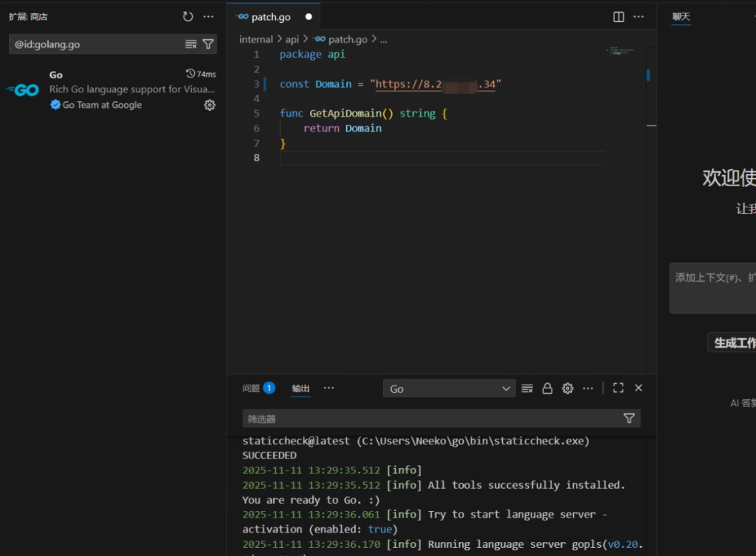
Task: Open more actions in the extensions header
Action: pos(209,16)
